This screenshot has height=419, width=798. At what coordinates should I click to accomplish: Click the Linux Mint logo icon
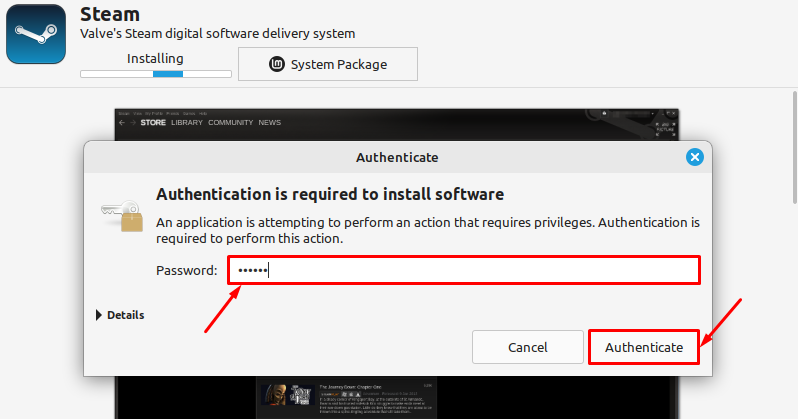point(277,64)
